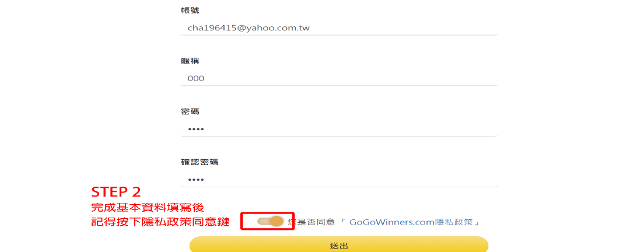Screen dimensions: 644x252
Task: Focus the 帳號 account input field
Action: [338, 28]
